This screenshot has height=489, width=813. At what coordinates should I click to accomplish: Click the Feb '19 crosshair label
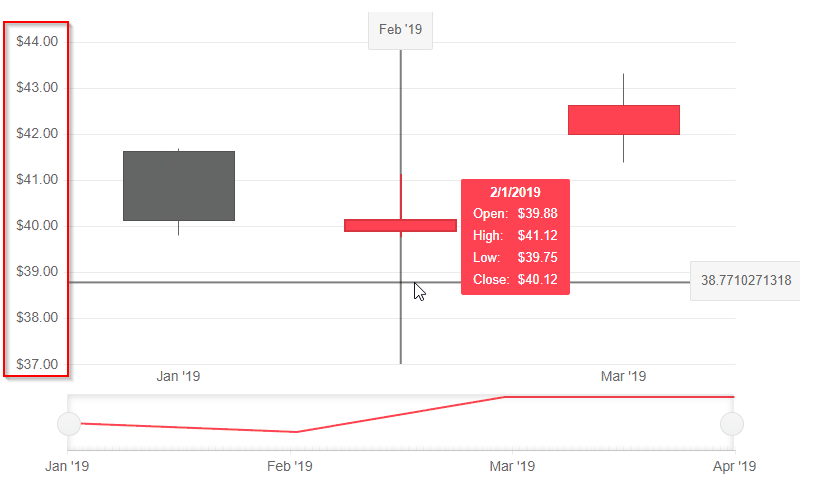pos(400,30)
